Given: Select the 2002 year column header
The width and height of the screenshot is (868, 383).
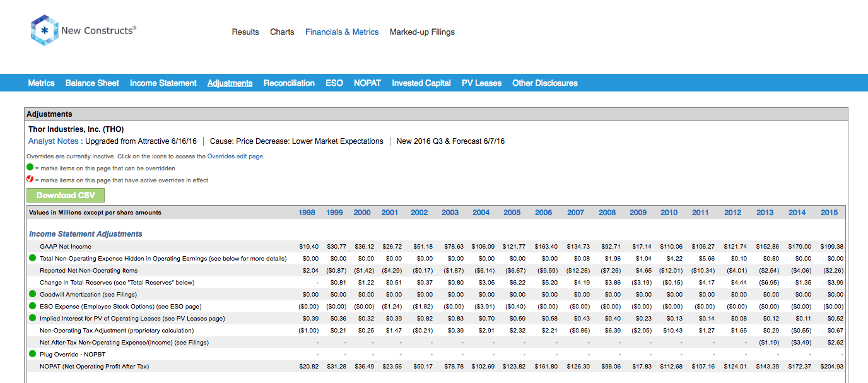Looking at the screenshot, I should coord(419,213).
